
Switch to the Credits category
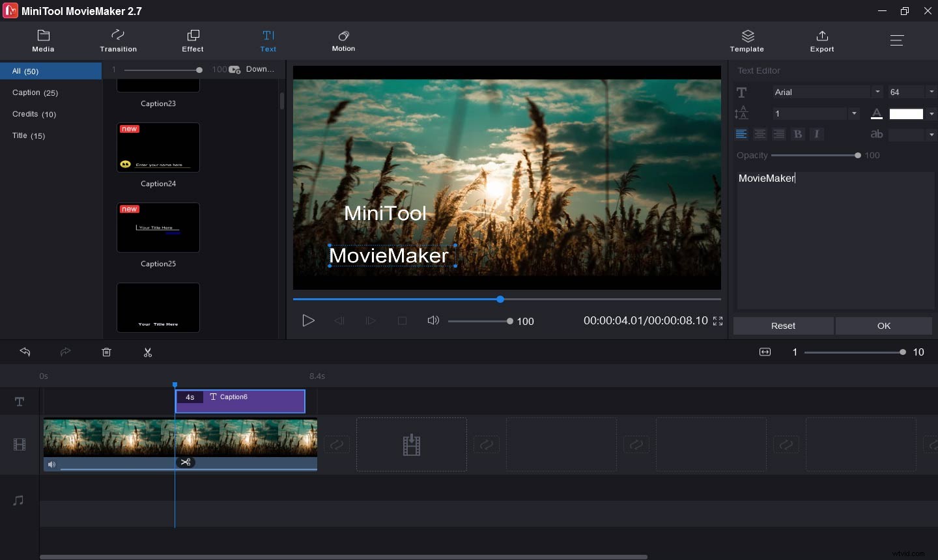pyautogui.click(x=33, y=114)
